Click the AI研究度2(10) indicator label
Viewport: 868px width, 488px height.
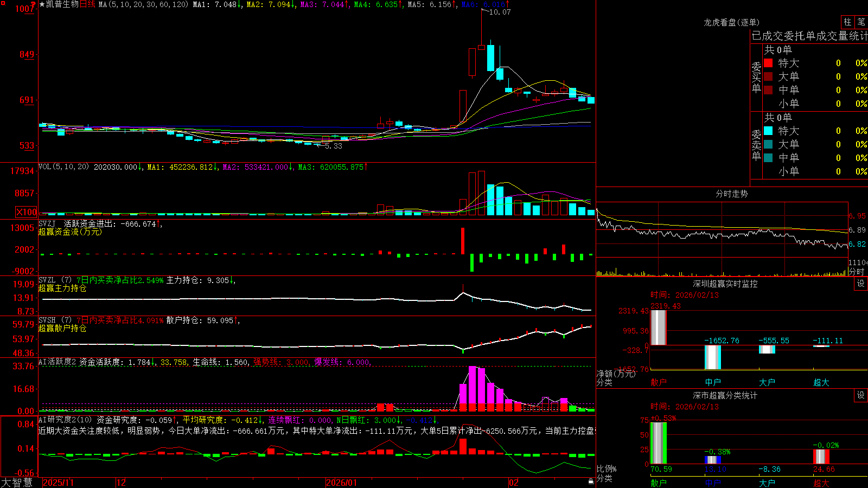[x=65, y=420]
